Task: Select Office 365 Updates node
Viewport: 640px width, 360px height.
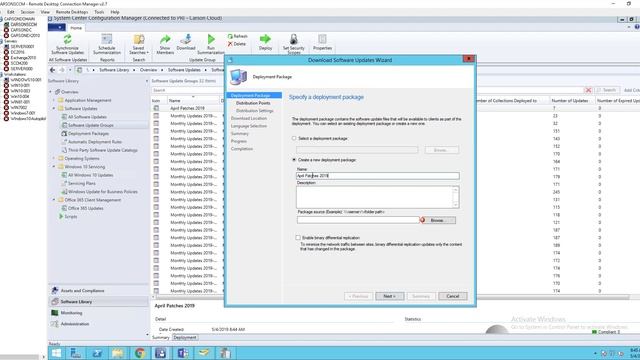Action: click(85, 208)
